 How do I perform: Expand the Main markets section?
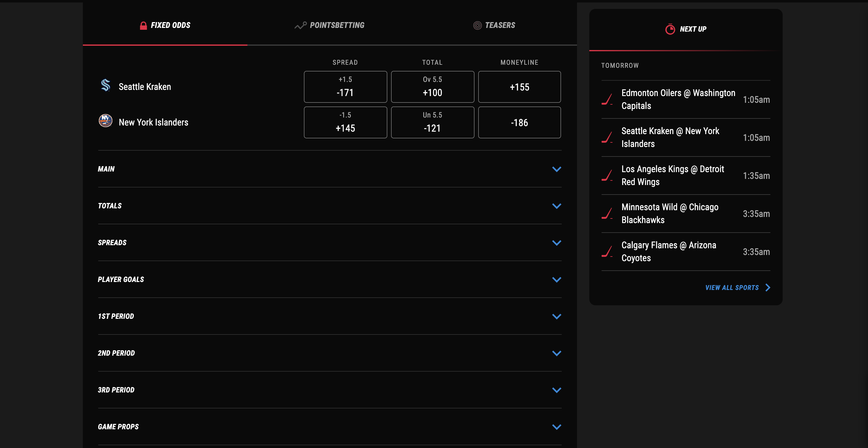click(x=330, y=169)
